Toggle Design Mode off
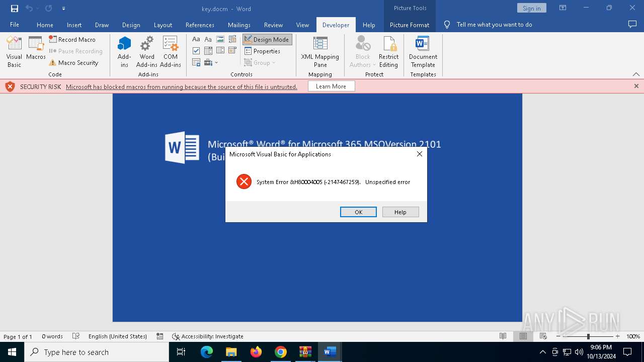The image size is (644, 362). click(x=267, y=39)
